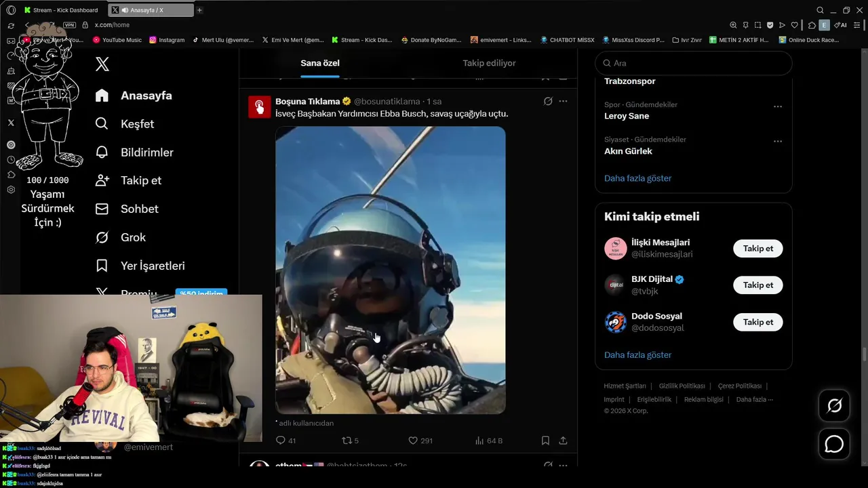Open more options on Boşuna Tıklama post
This screenshot has height=488, width=868.
tap(563, 101)
